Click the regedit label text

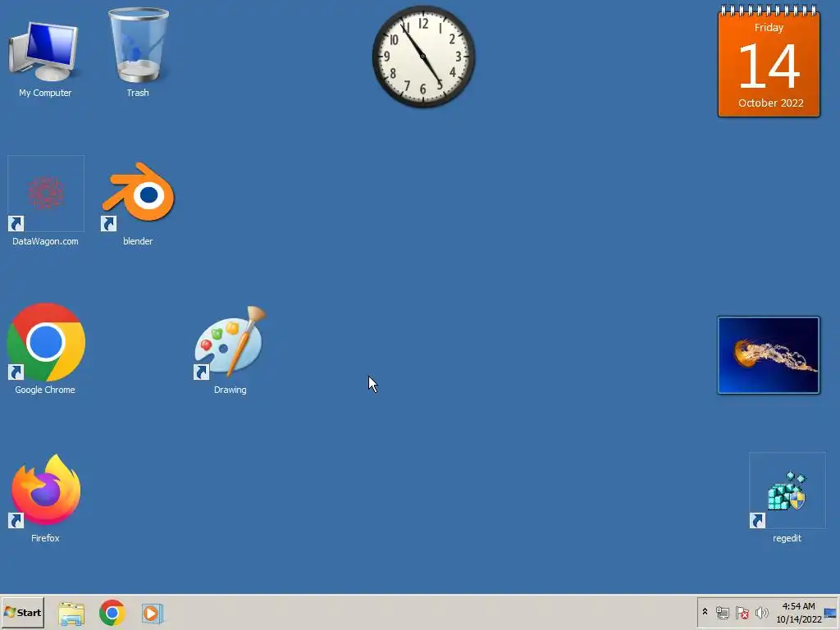(x=787, y=538)
